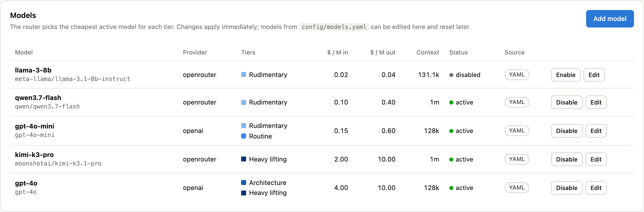Click the Rudimentary tier swatch for llama-3-8b
644x212 pixels.
(244, 74)
